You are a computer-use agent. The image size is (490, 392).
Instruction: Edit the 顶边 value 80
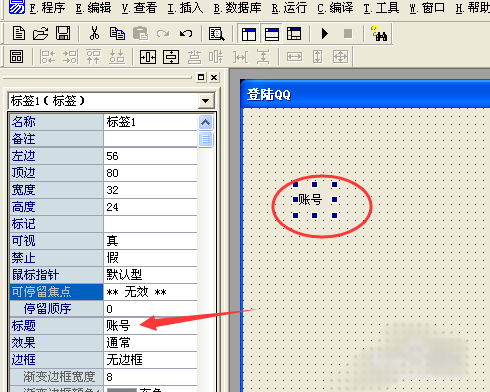coord(150,173)
